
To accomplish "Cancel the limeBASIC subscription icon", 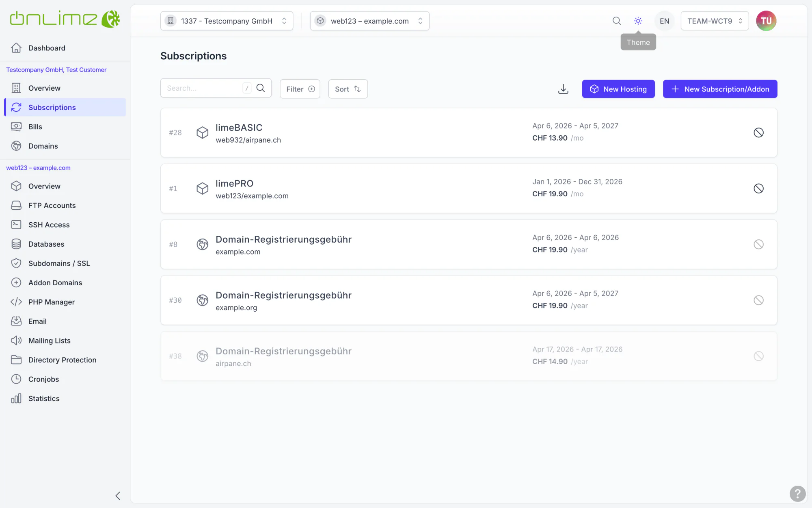I will tap(758, 132).
